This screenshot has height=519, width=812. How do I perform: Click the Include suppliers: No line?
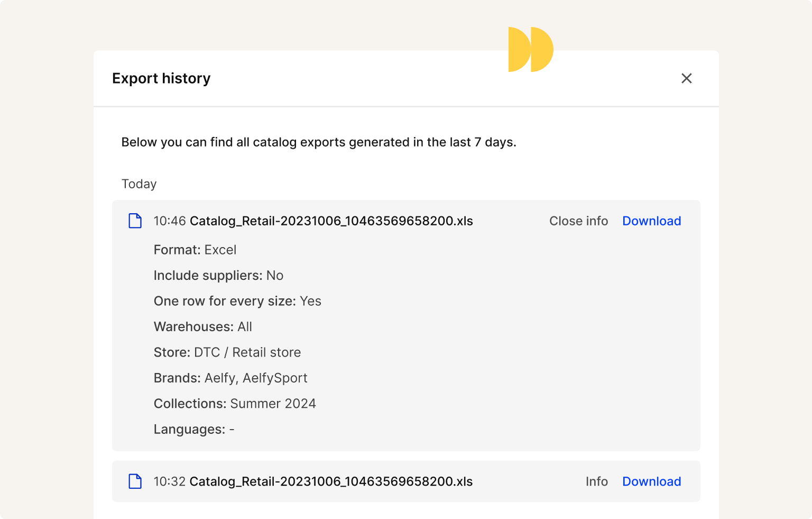tap(218, 276)
